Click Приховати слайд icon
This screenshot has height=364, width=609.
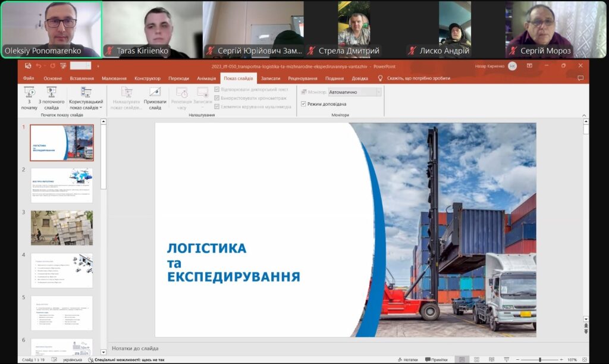pos(155,98)
